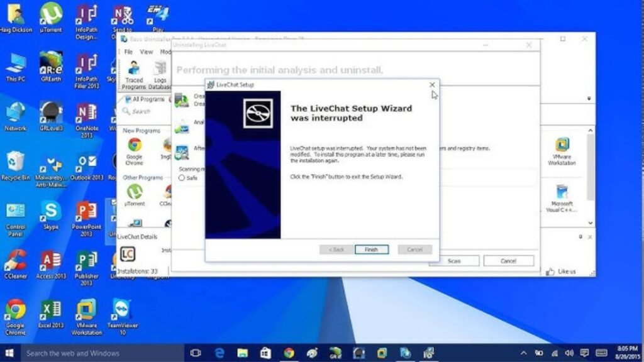Open Malwarebytes Anti-Malware desktop shortcut
Screen dimensions: 644x362
pyautogui.click(x=51, y=172)
